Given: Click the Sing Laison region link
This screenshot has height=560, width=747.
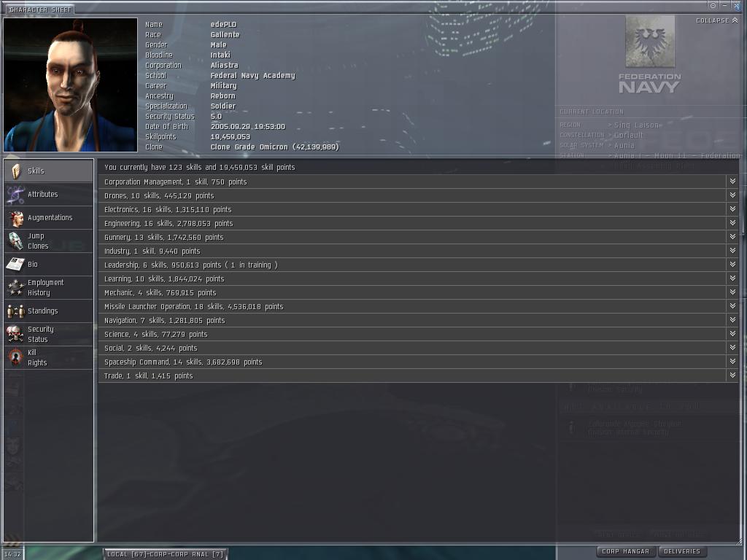Looking at the screenshot, I should click(636, 125).
